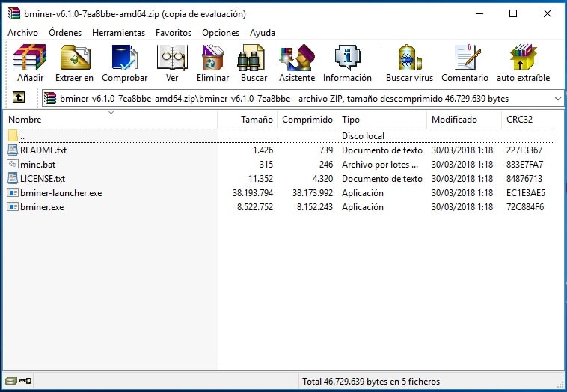Sort by the Tipo column header
This screenshot has width=567, height=392.
(x=381, y=120)
